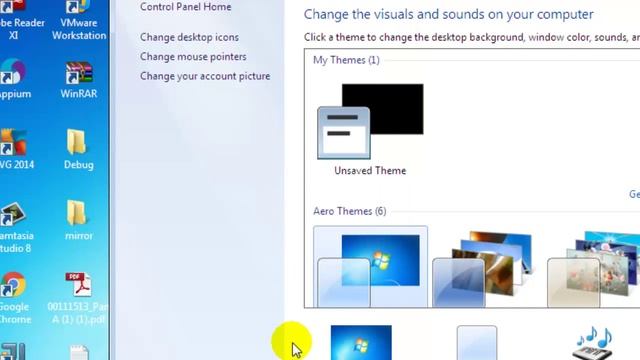Open Control Panel Home link

pos(186,7)
